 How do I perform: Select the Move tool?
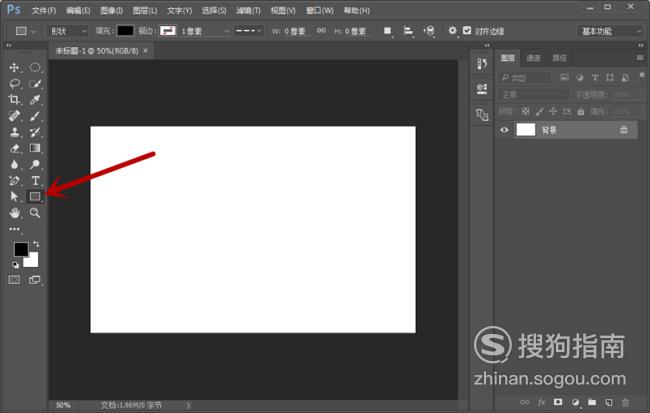coord(14,68)
